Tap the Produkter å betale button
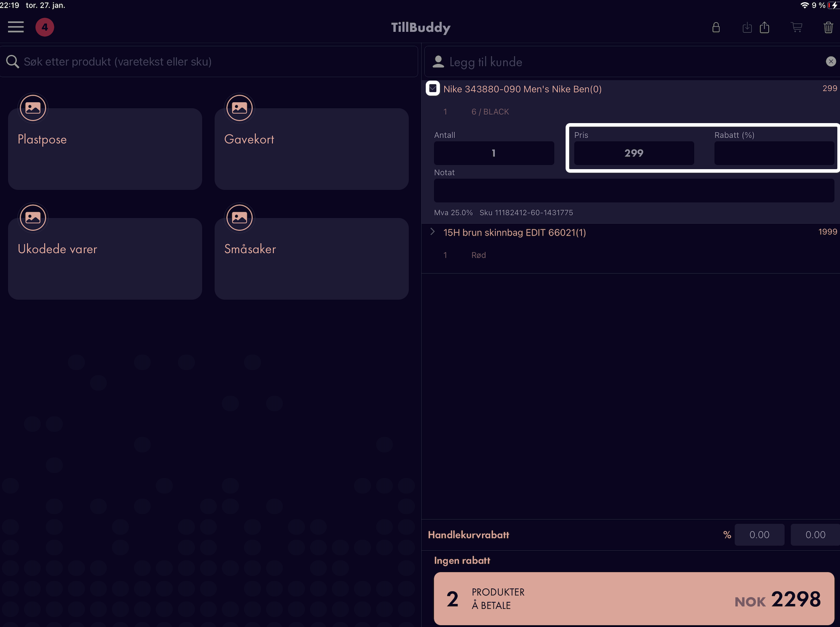Viewport: 840px width, 627px height. pyautogui.click(x=634, y=599)
